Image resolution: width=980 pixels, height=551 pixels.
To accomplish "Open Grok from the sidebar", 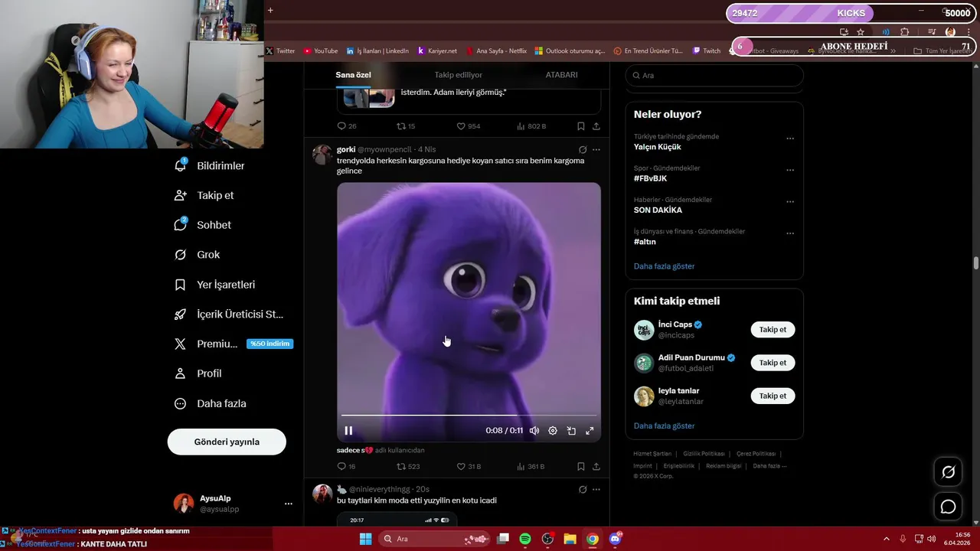I will (x=197, y=255).
